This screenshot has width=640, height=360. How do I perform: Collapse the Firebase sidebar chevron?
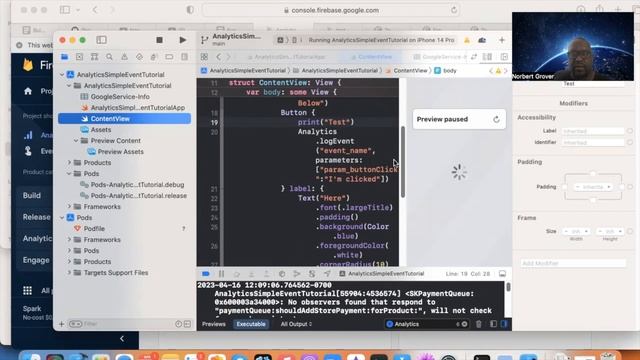[122, 339]
